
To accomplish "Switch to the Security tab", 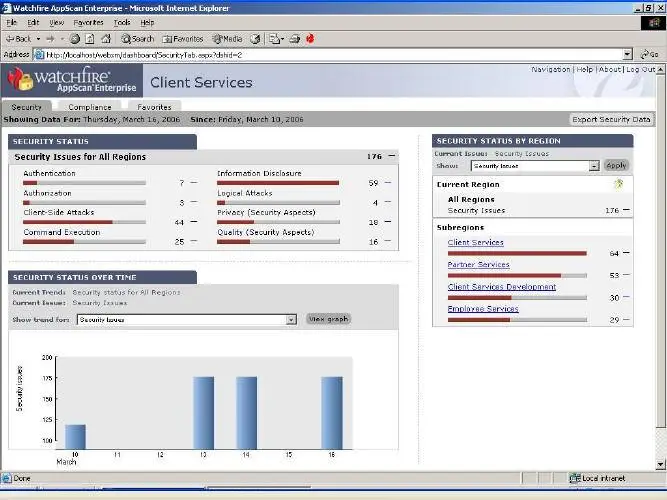I will (x=26, y=107).
